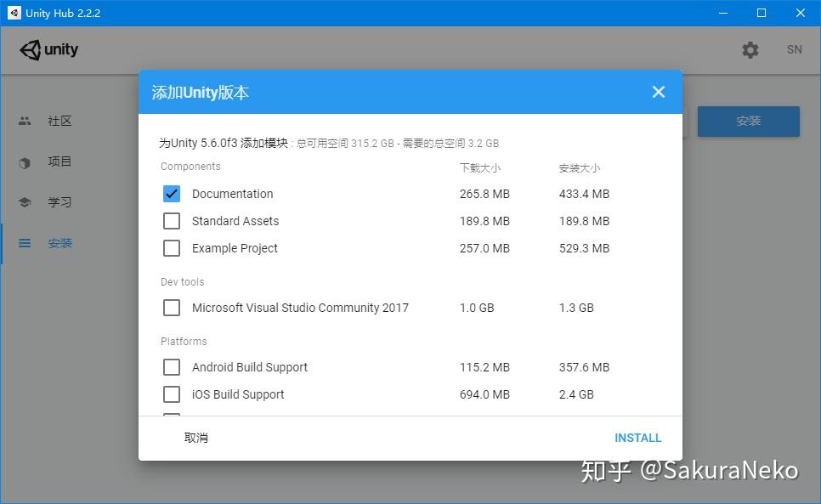This screenshot has width=821, height=504.
Task: Check the Example Project component
Action: point(172,248)
